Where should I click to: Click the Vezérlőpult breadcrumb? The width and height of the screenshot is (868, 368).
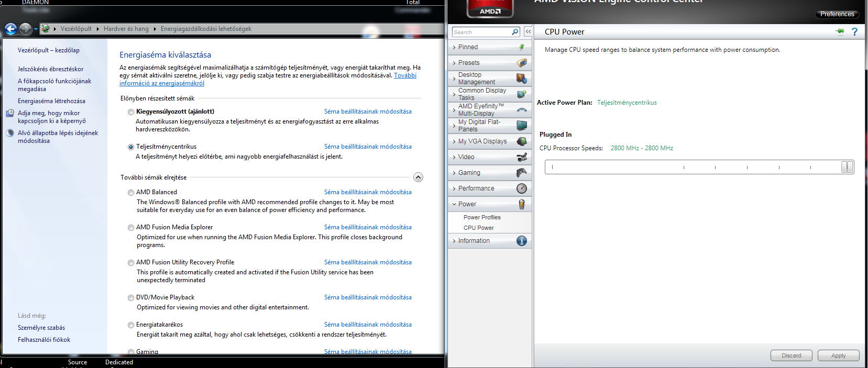(76, 29)
